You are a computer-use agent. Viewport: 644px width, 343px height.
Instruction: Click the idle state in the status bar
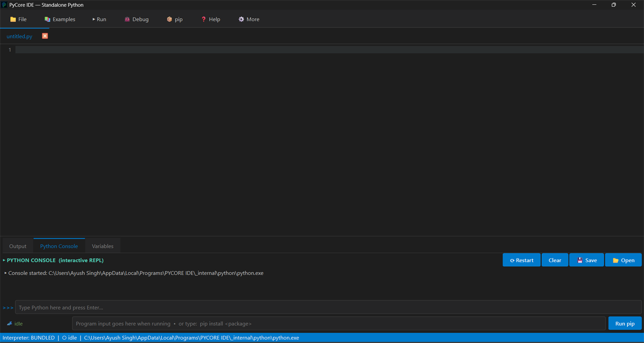click(x=70, y=338)
